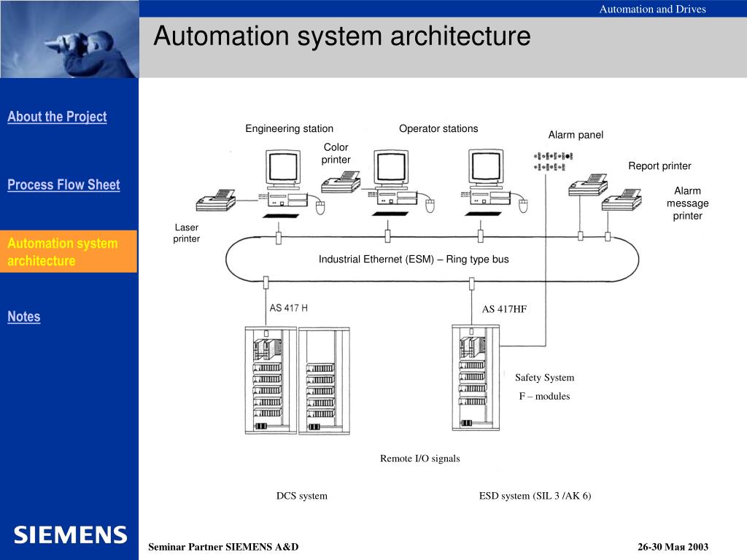Go to Process Flow Sheet page
The image size is (747, 560).
coord(63,184)
